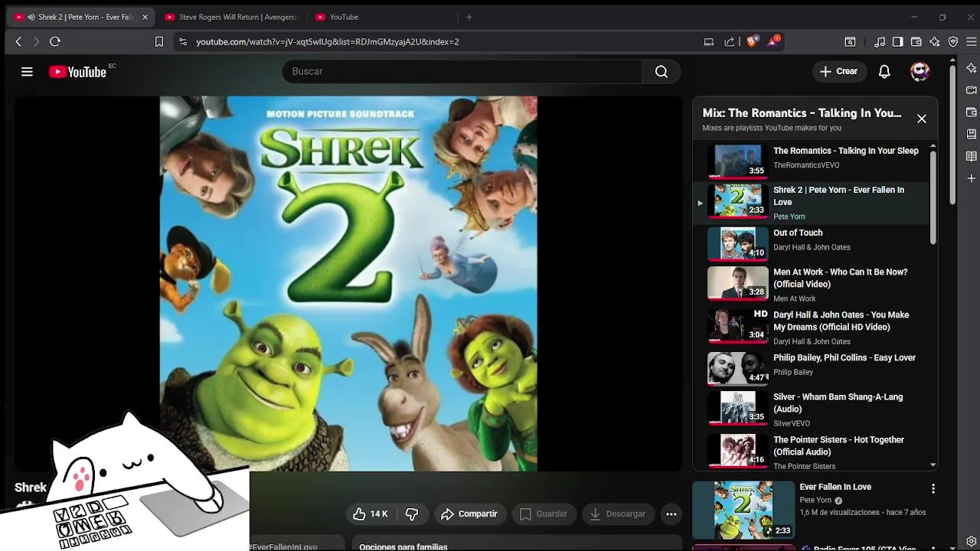Open the Brave Wallet icon
980x551 pixels.
click(x=916, y=42)
